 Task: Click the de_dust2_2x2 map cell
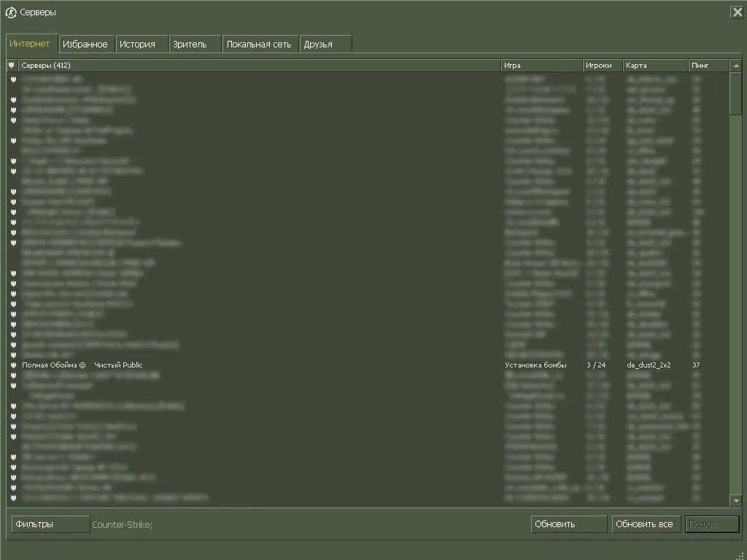tap(649, 365)
